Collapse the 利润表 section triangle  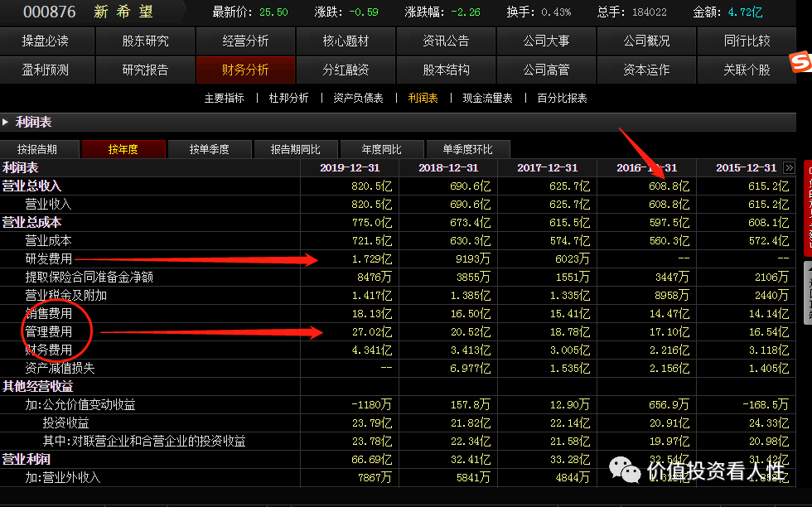pyautogui.click(x=5, y=123)
